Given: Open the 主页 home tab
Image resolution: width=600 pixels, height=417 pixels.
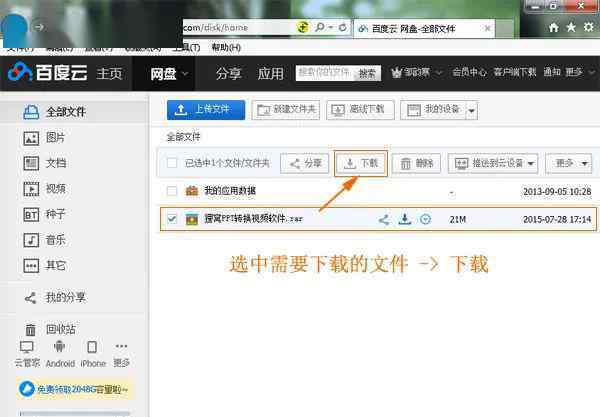Looking at the screenshot, I should tap(109, 73).
